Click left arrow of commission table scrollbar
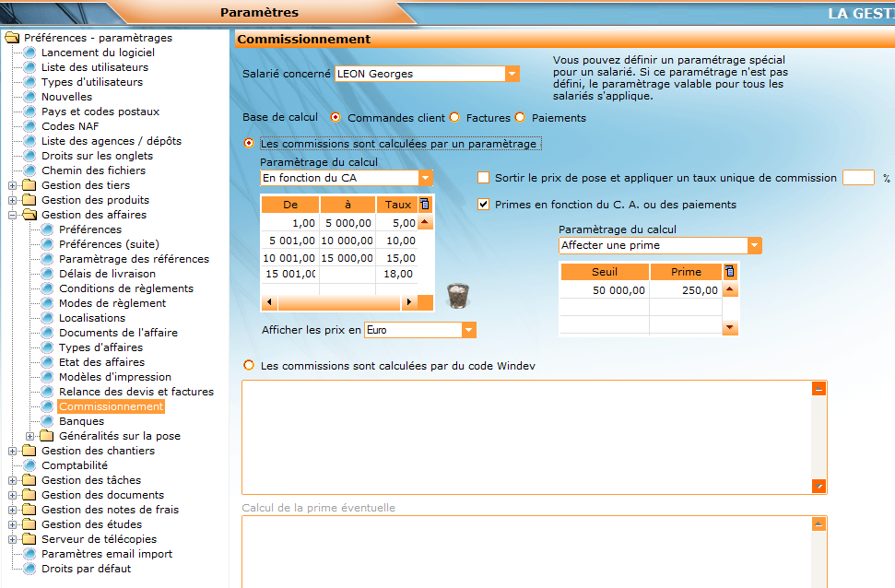895x588 pixels. click(269, 302)
